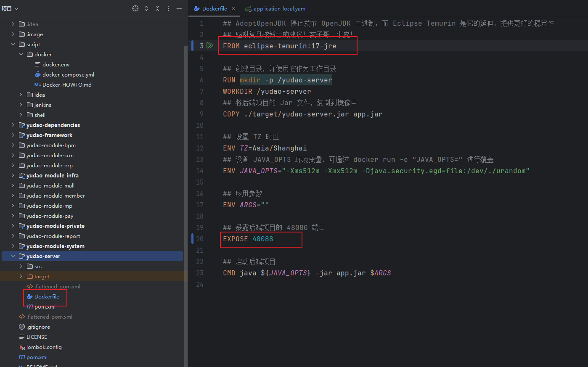Screen dimensions: 588x367
Task: Expand the target folder
Action: (21, 276)
